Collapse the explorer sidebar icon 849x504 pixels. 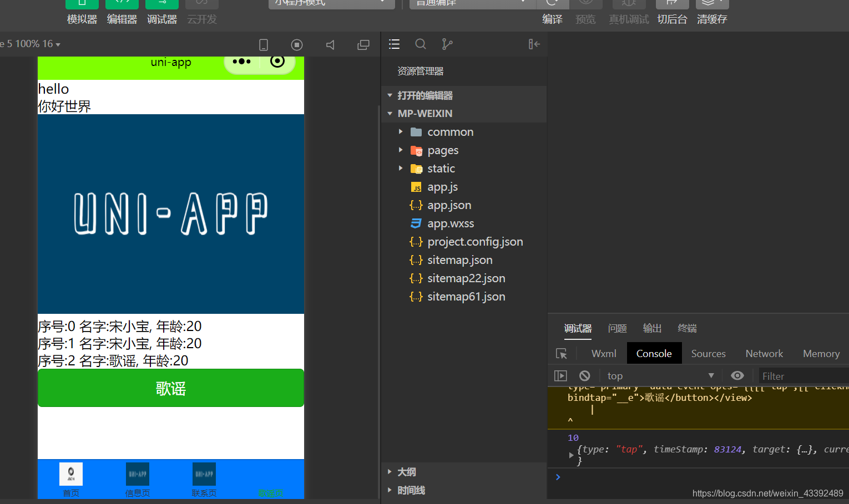click(x=534, y=44)
